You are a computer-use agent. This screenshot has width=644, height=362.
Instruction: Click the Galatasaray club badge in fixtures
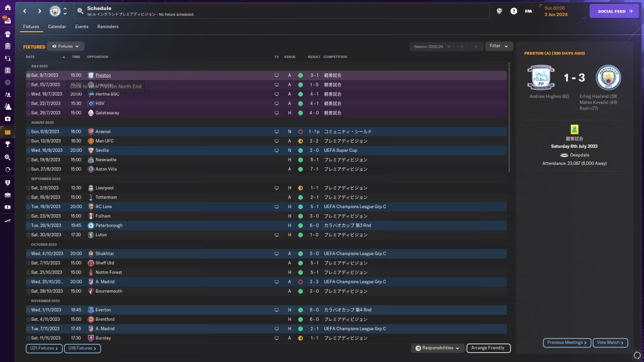[x=91, y=113]
